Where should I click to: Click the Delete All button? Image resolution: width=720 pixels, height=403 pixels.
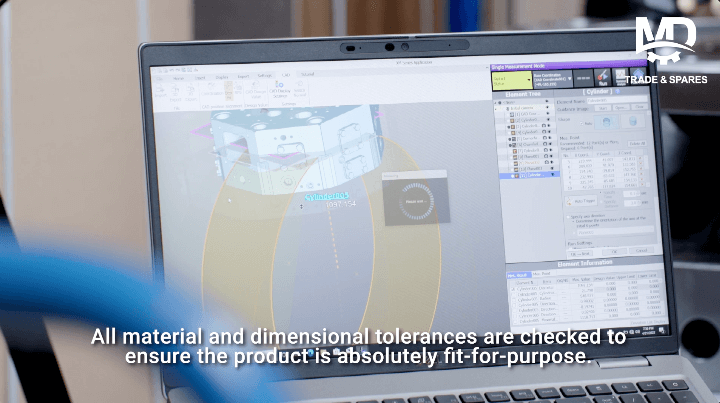[637, 143]
